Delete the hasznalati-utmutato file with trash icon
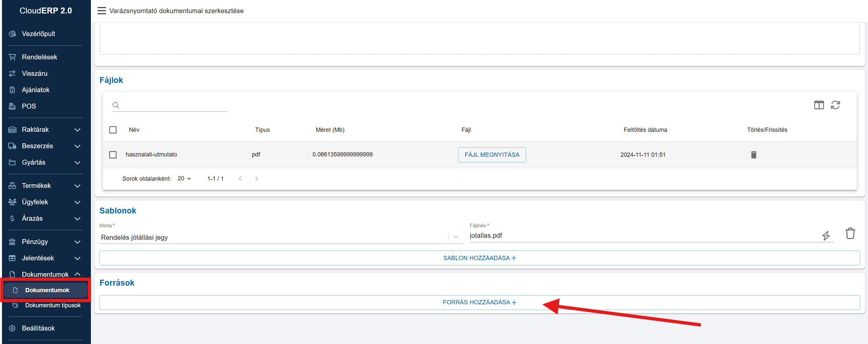The height and width of the screenshot is (344, 868). click(x=754, y=154)
